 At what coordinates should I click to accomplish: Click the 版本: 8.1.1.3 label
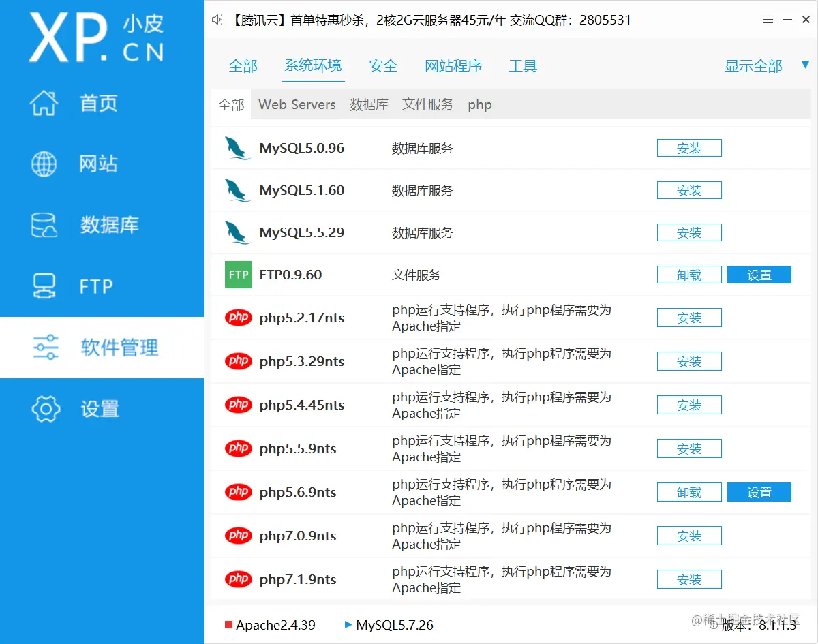pos(759,625)
